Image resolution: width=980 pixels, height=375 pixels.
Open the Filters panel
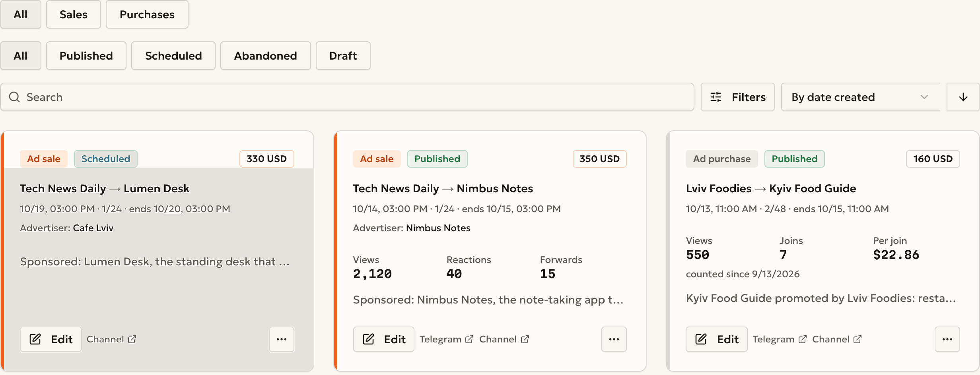click(x=738, y=97)
